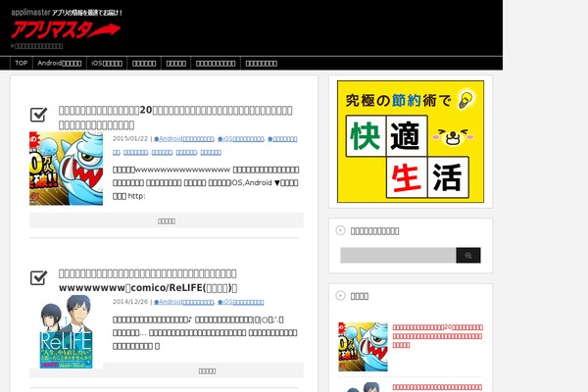The image size is (588, 392).
Task: Open the sidebar shark monster thumbnail
Action: (363, 347)
